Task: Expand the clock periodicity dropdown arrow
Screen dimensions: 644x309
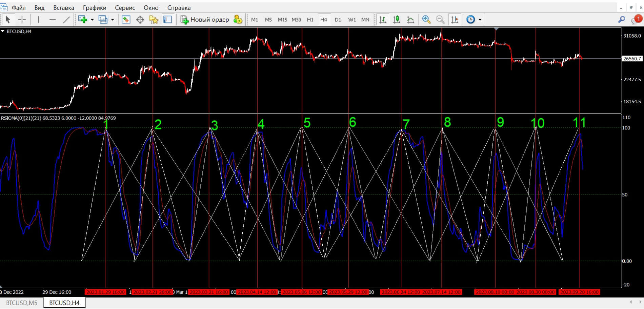Action: [x=480, y=20]
